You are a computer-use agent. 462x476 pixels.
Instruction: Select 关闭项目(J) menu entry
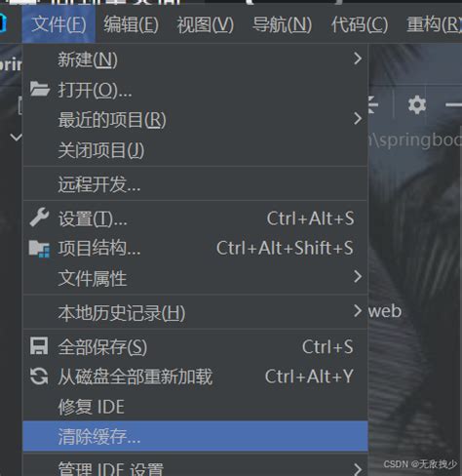195,150
